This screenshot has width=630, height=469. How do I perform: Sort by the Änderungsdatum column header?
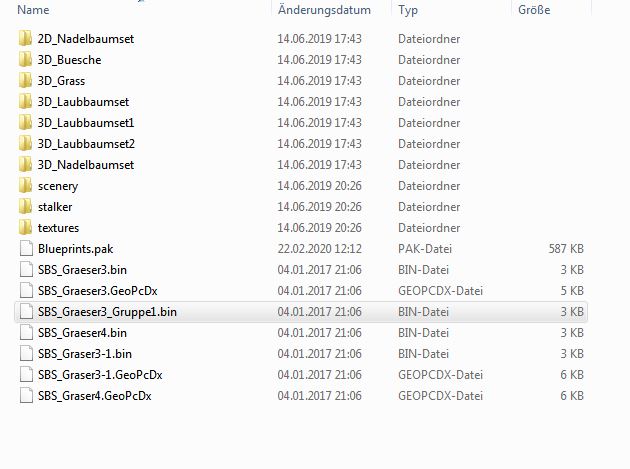324,10
